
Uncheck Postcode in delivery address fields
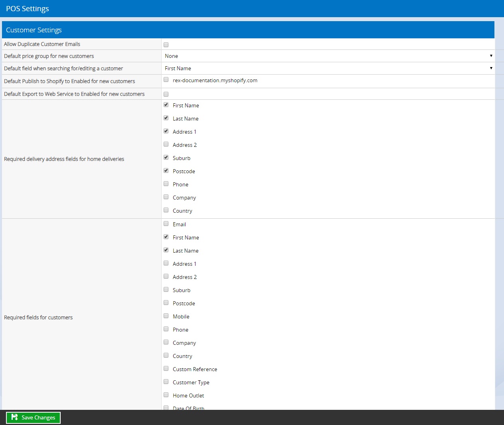click(x=166, y=171)
